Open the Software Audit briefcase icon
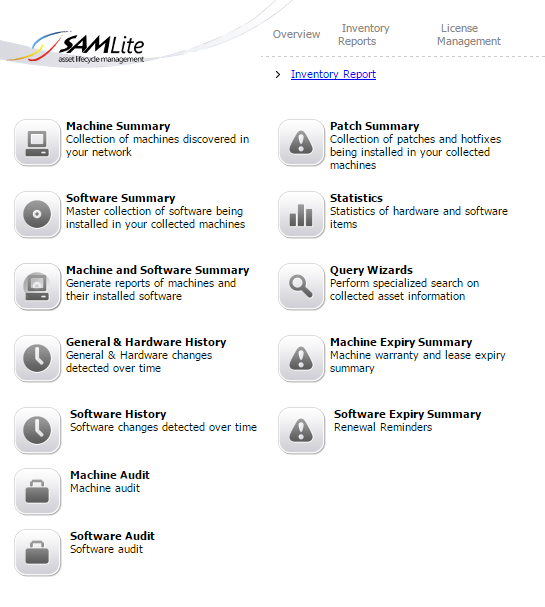Image resolution: width=545 pixels, height=607 pixels. tap(38, 552)
